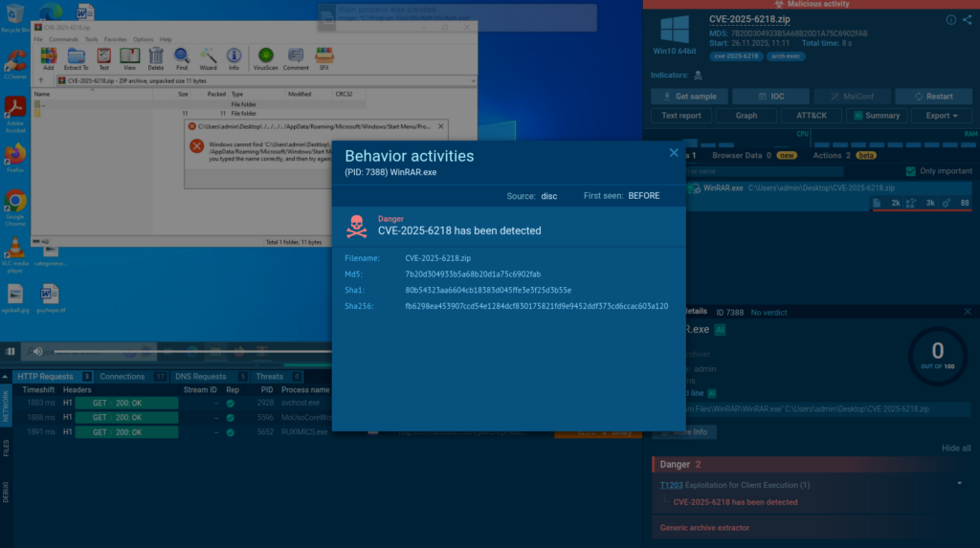The width and height of the screenshot is (980, 548).
Task: Click the speaker volume icon
Action: click(x=37, y=352)
